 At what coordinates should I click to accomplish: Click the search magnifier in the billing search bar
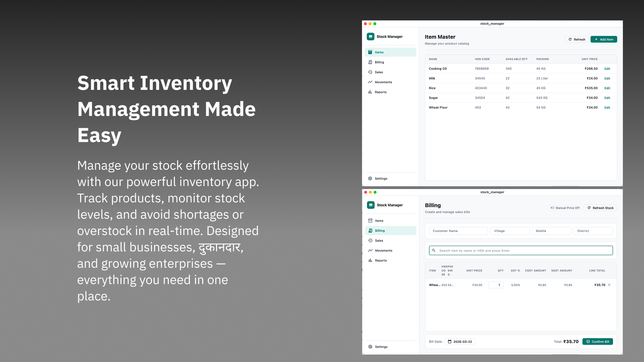click(434, 250)
